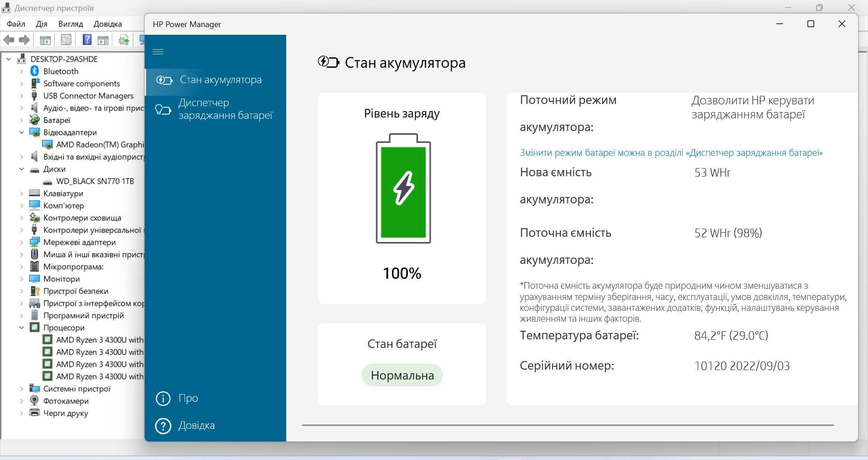Screen dimensions: 868x460
Task: Click the Комп'ютер monitor icon
Action: click(34, 205)
